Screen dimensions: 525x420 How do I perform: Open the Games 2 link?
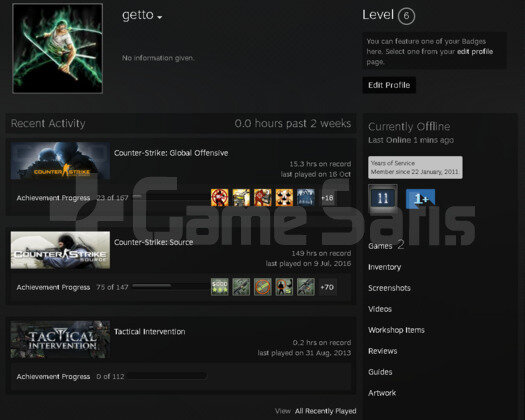click(386, 246)
